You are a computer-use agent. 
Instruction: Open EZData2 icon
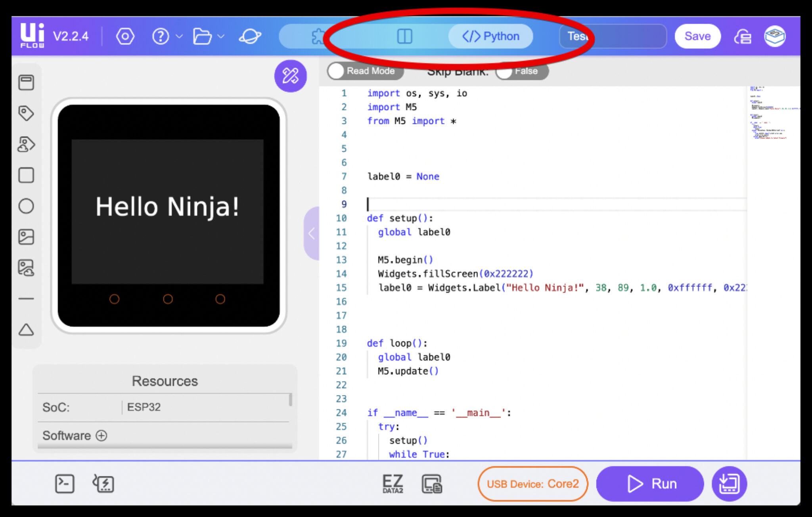tap(393, 484)
